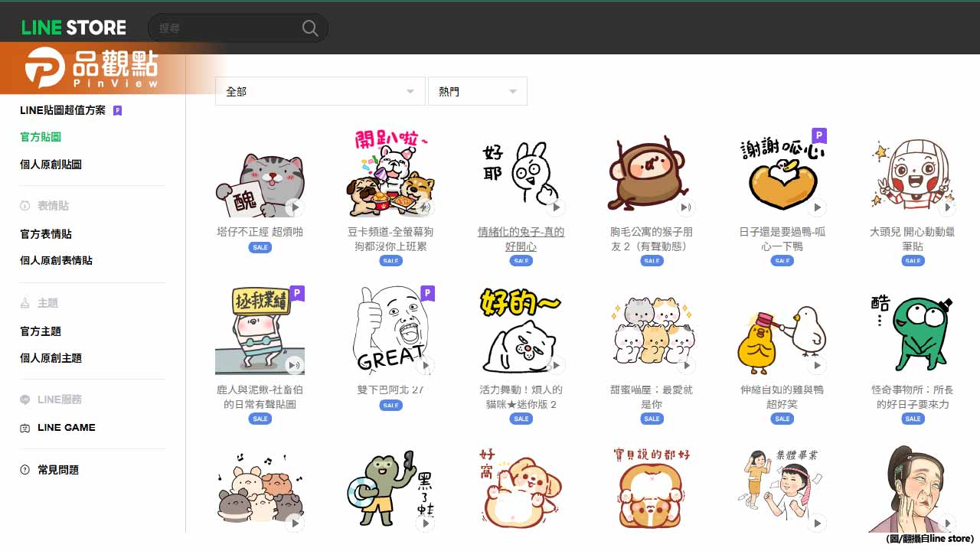Click play icon on 塔仔不正經 sticker
Screen dimensions: 980x551
[295, 207]
